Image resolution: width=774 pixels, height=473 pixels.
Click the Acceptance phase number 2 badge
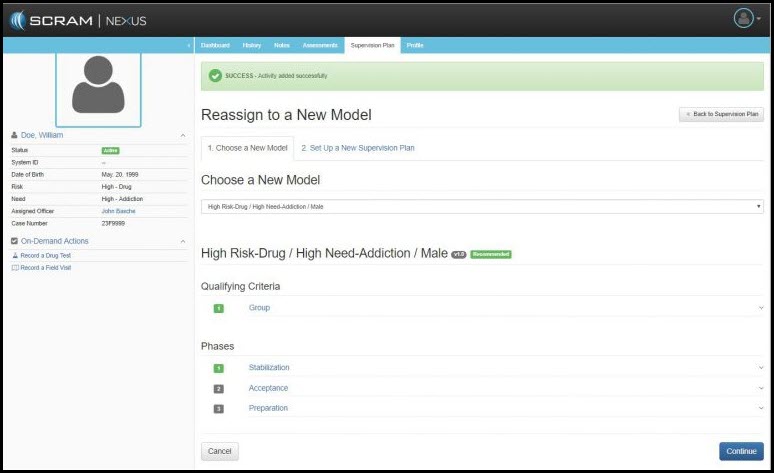[219, 388]
